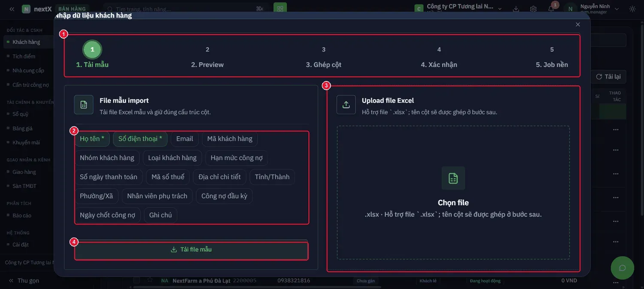Click the green chat bubble icon
Image resolution: width=644 pixels, height=289 pixels.
[x=622, y=268]
